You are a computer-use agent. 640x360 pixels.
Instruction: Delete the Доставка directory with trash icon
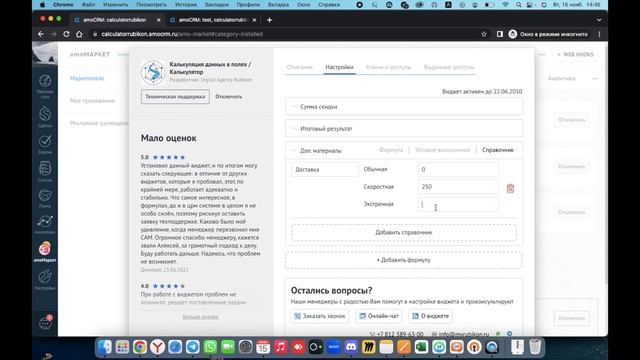tap(510, 188)
